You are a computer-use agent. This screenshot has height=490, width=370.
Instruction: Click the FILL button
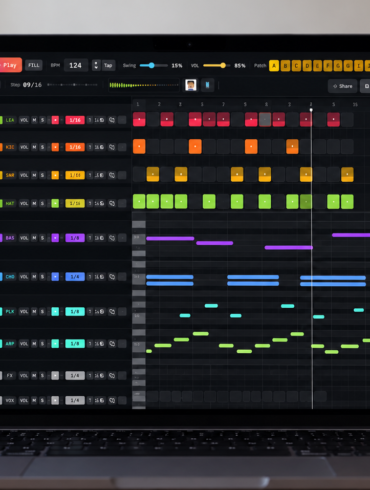point(34,65)
